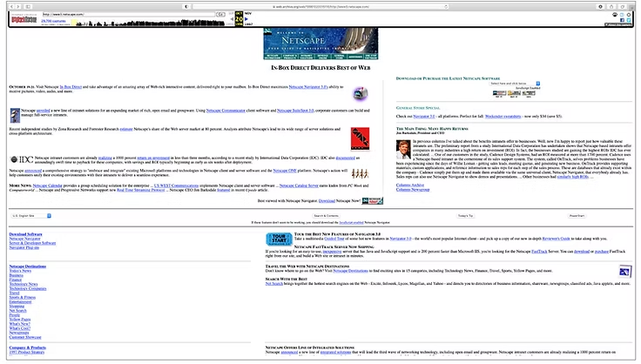
Task: Open the Columns Newsgroup link
Action: [413, 190]
